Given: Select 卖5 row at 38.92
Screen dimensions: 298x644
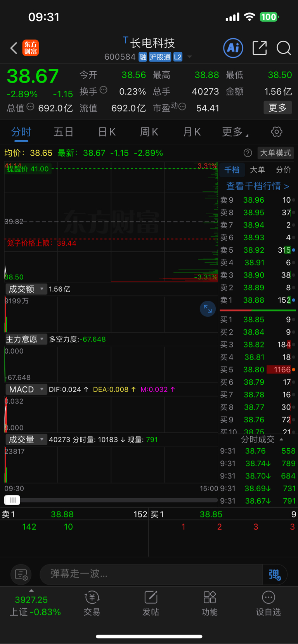Looking at the screenshot, I should tap(258, 250).
